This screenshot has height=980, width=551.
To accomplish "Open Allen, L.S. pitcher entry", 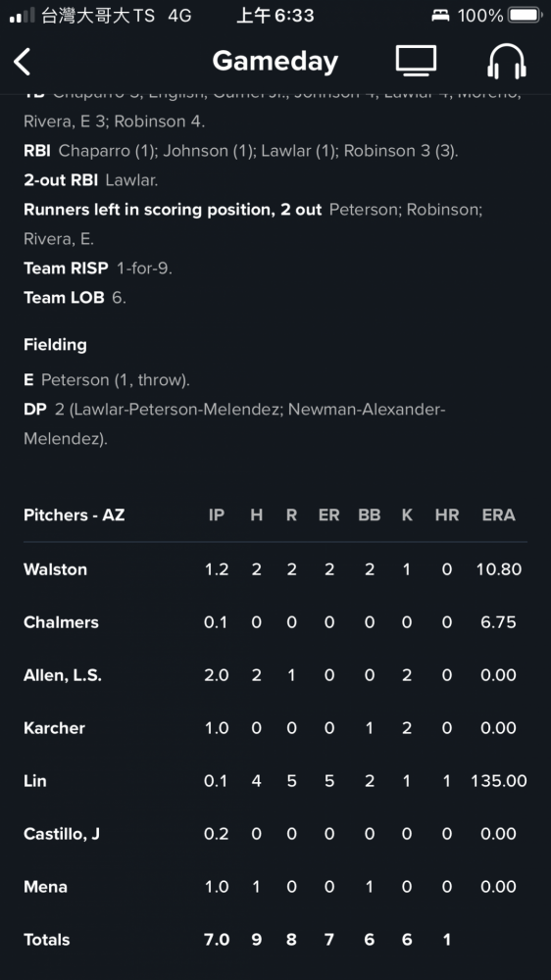I will click(275, 675).
